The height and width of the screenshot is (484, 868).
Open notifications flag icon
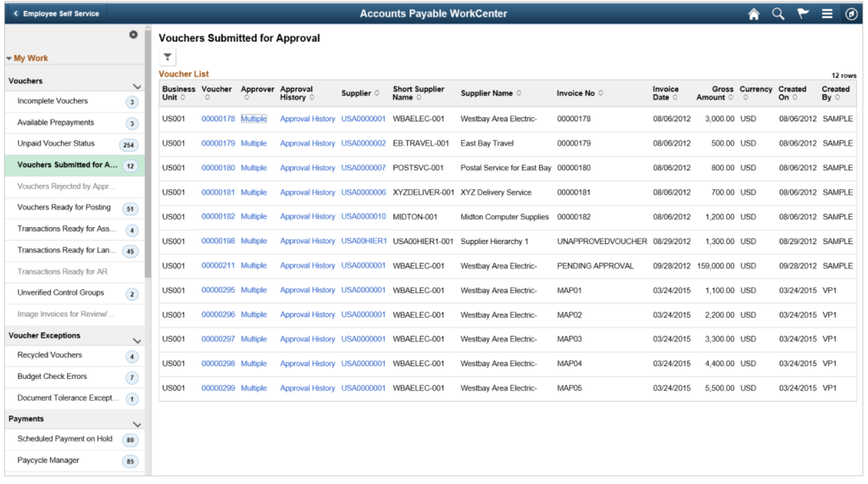(803, 14)
